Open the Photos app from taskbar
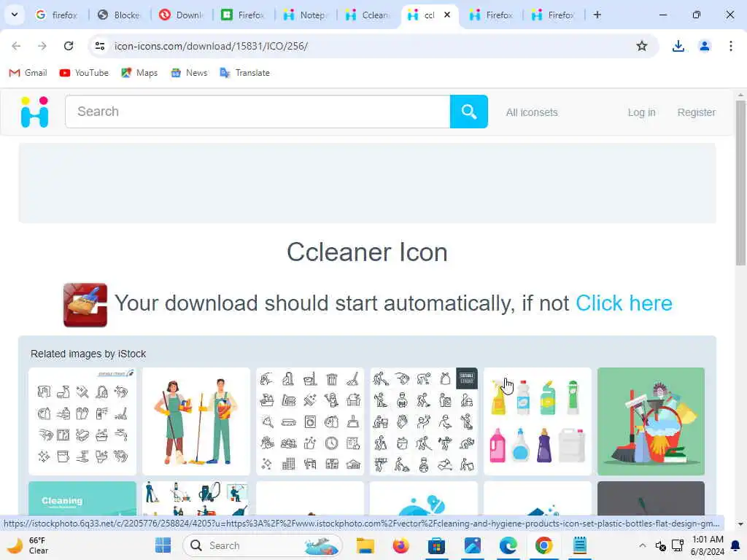 (x=472, y=545)
